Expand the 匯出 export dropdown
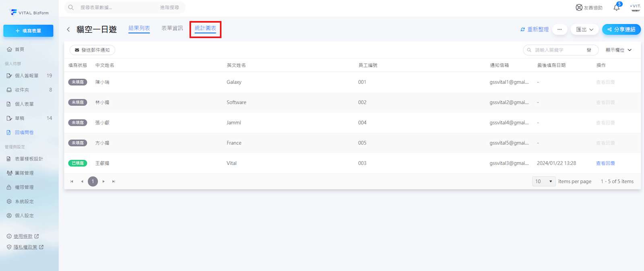This screenshot has width=644, height=271. 585,29
